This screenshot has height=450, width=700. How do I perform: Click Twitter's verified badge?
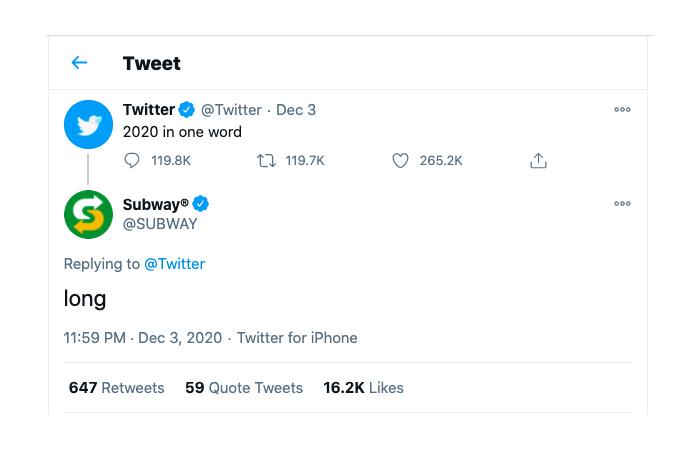click(187, 110)
